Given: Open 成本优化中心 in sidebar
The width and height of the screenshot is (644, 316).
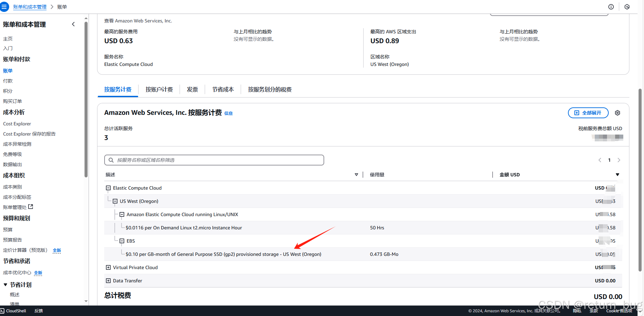Looking at the screenshot, I should tap(17, 273).
